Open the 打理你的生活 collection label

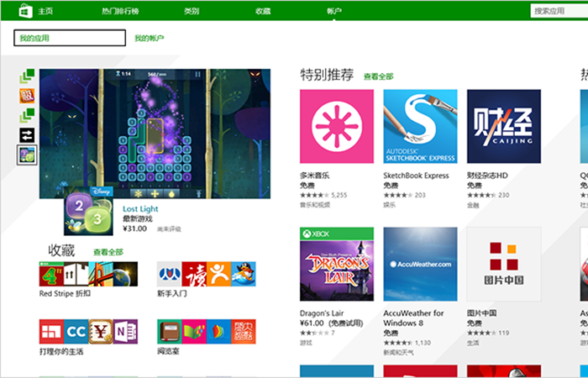click(61, 352)
